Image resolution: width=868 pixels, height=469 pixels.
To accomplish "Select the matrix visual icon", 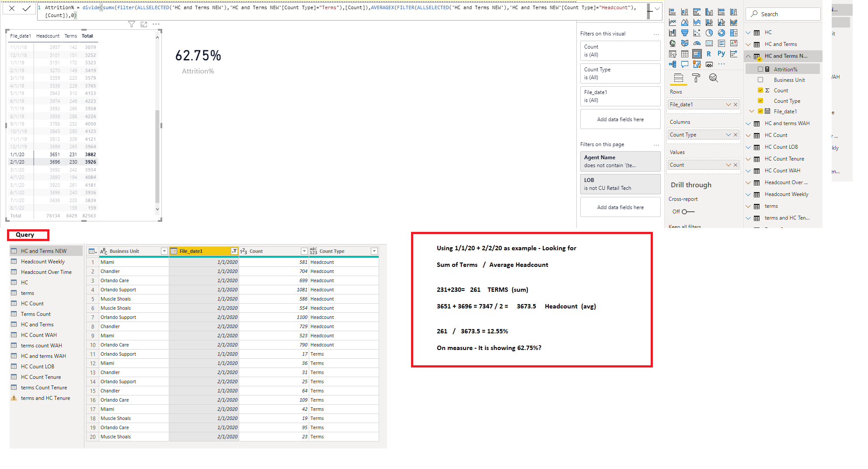I will point(697,54).
